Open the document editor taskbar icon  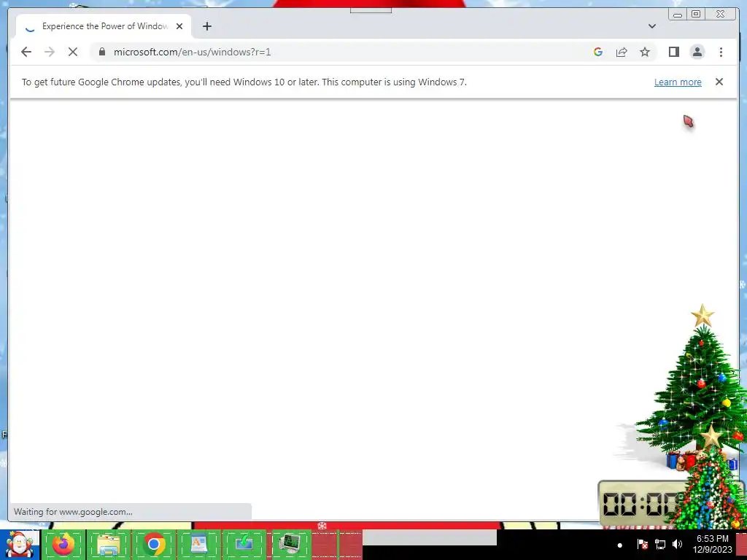198,544
